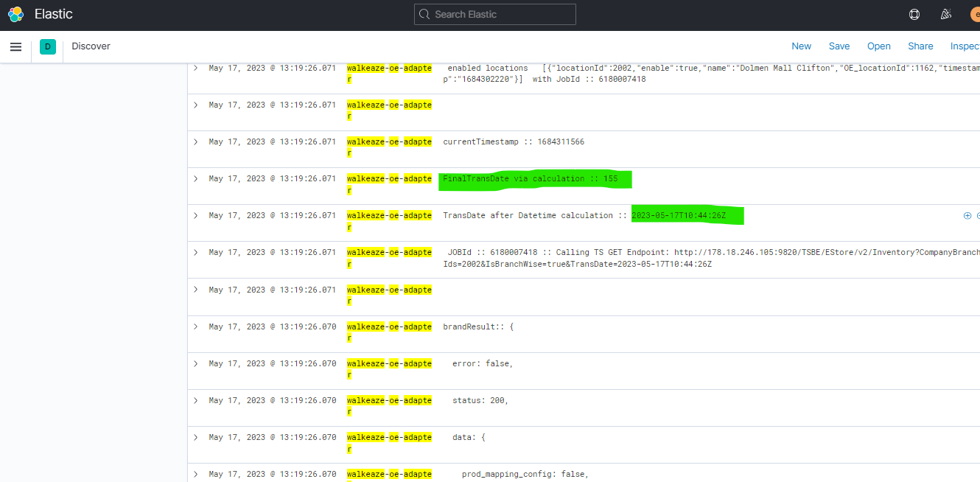Click the Discover breadcrumb label
Image resolution: width=980 pixels, height=482 pixels.
coord(91,46)
